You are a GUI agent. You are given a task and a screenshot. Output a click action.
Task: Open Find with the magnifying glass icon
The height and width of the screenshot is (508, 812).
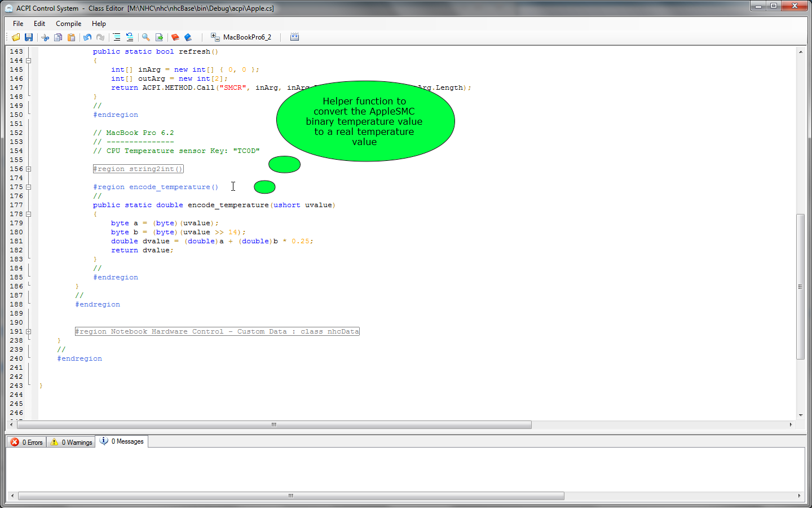tap(146, 37)
